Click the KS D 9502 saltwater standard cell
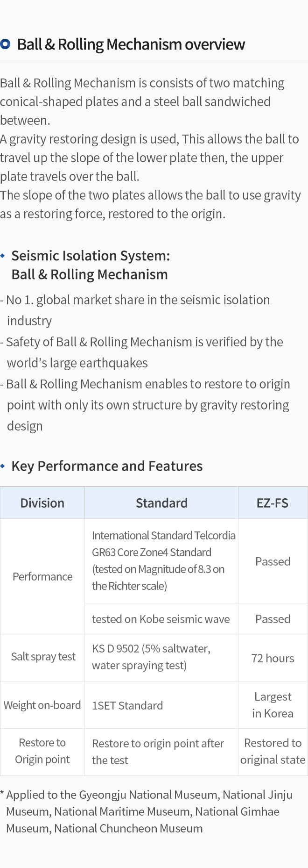Screen dimensions: 308x868 point(161,658)
